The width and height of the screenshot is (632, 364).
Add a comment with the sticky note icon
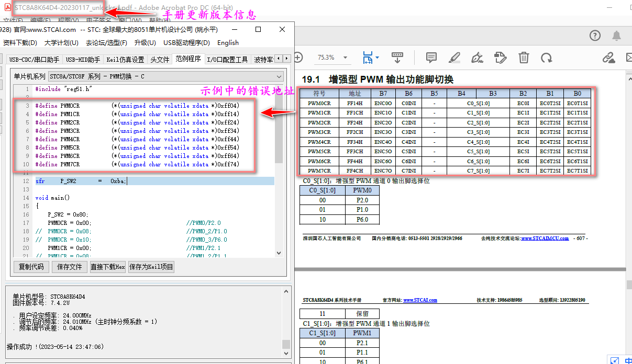tap(431, 58)
